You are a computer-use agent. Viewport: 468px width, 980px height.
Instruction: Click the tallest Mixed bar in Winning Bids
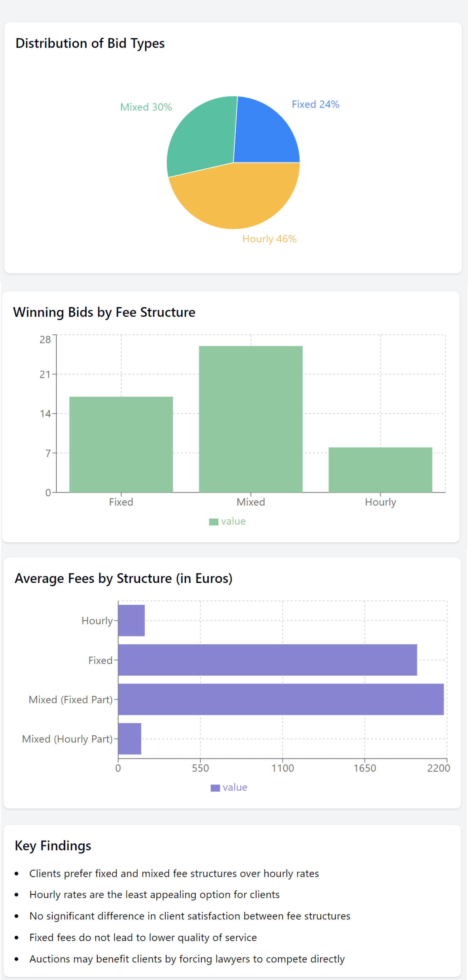(250, 419)
